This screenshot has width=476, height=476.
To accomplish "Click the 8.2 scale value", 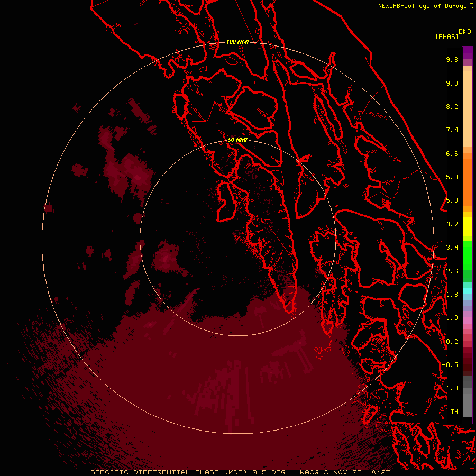I will 452,106.
